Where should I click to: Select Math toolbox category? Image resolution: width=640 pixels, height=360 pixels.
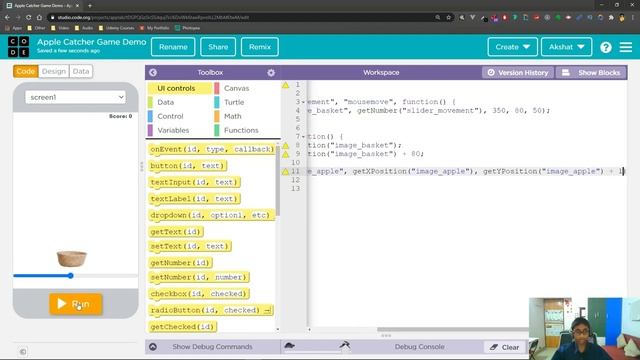point(246,116)
